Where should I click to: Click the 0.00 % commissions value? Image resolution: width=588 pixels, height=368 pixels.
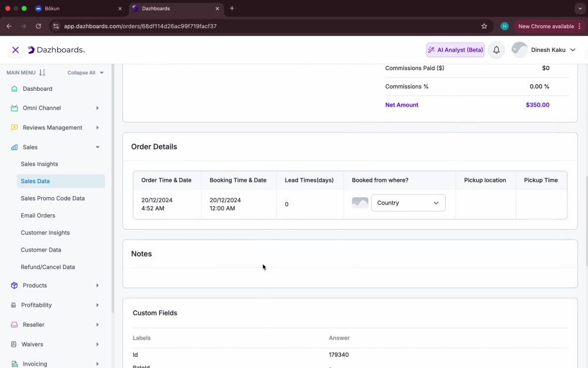point(539,87)
